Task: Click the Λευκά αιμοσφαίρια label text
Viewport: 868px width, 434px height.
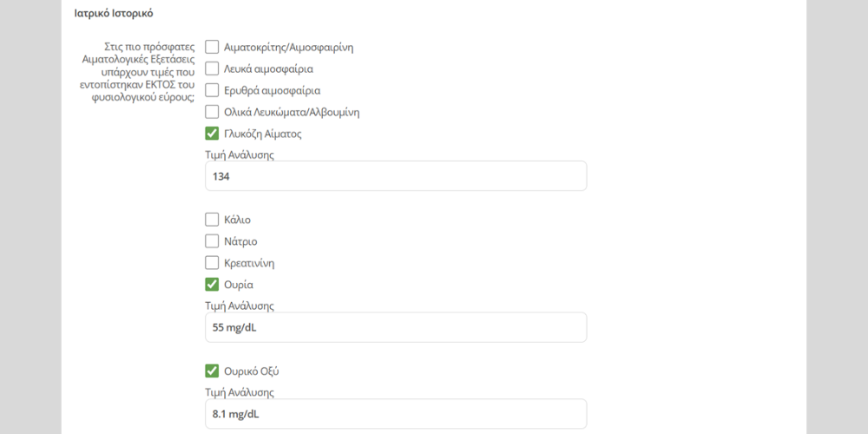Action: 268,69
